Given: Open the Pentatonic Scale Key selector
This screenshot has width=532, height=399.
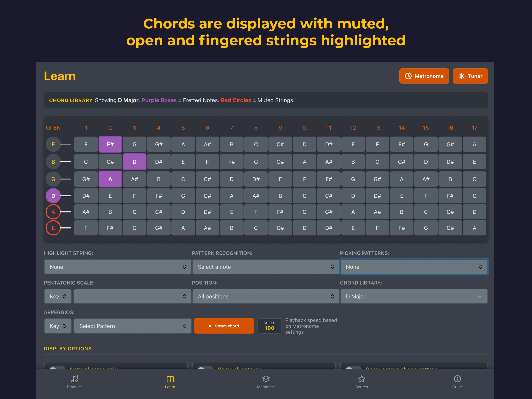Looking at the screenshot, I should click(x=58, y=296).
